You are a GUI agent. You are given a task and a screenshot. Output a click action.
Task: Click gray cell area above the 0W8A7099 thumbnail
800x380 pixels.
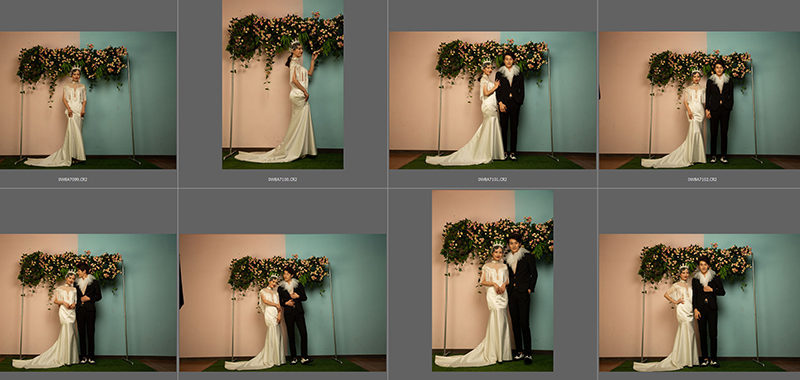pos(88,16)
